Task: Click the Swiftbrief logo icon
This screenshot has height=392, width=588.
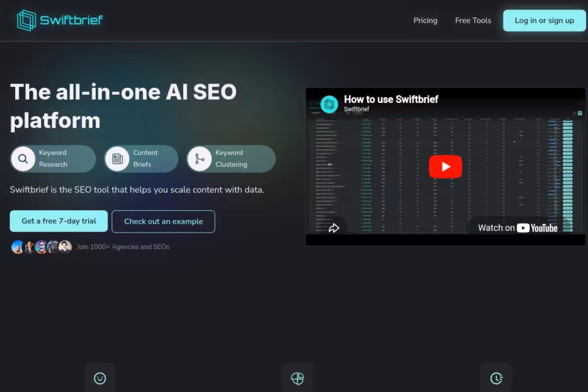Action: click(x=26, y=21)
